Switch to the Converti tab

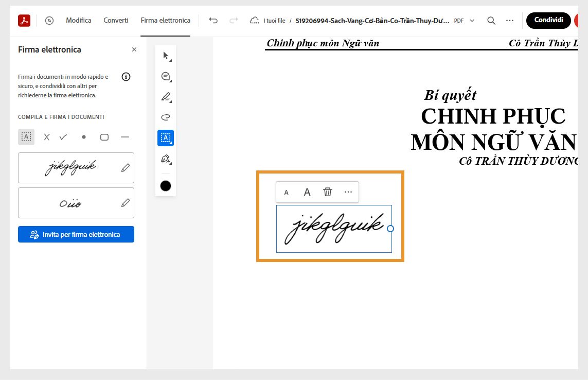point(115,20)
